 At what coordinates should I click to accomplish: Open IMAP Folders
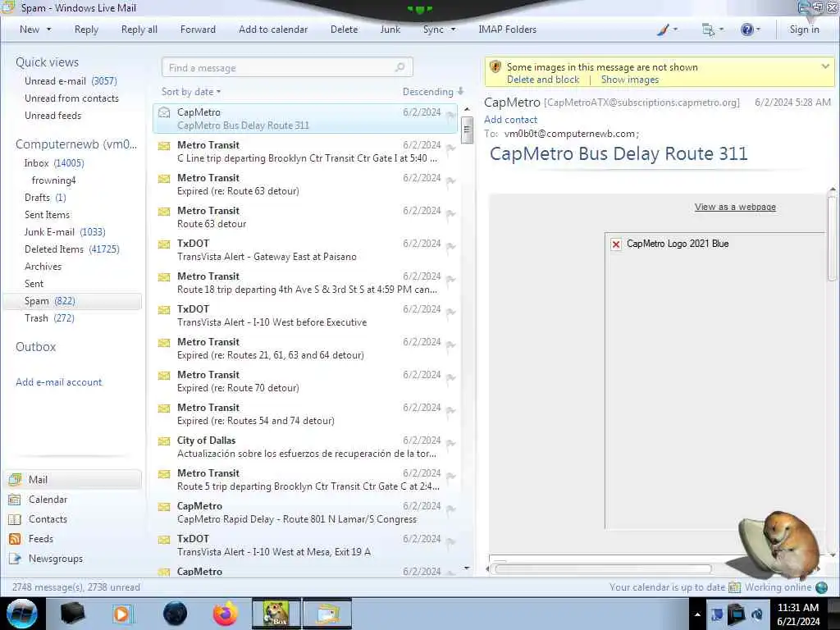pos(507,30)
